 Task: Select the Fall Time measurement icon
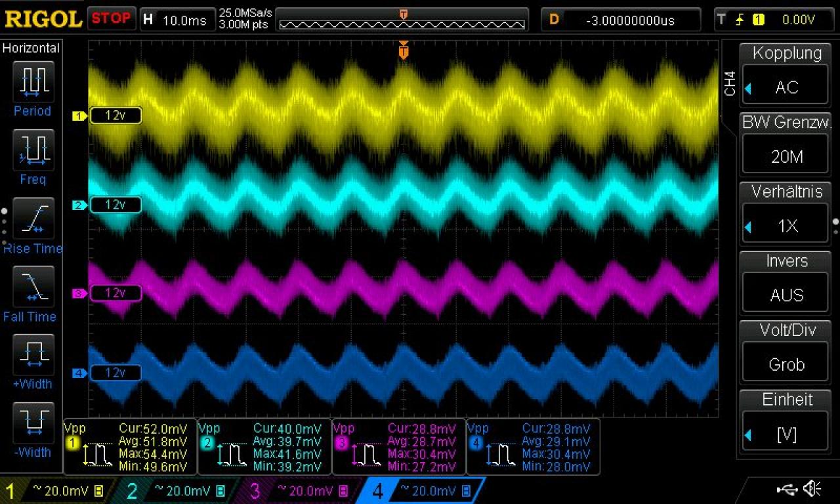(x=33, y=287)
